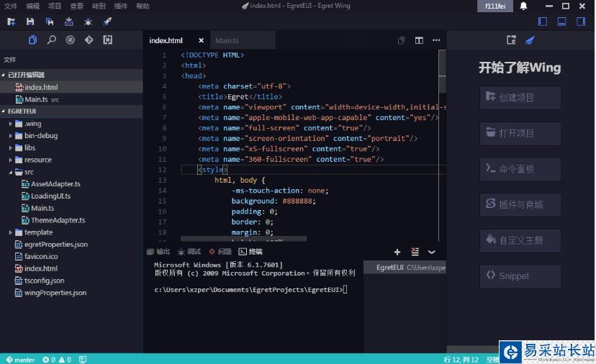
Task: Open egretProperties.json in the file tree
Action: [51, 245]
